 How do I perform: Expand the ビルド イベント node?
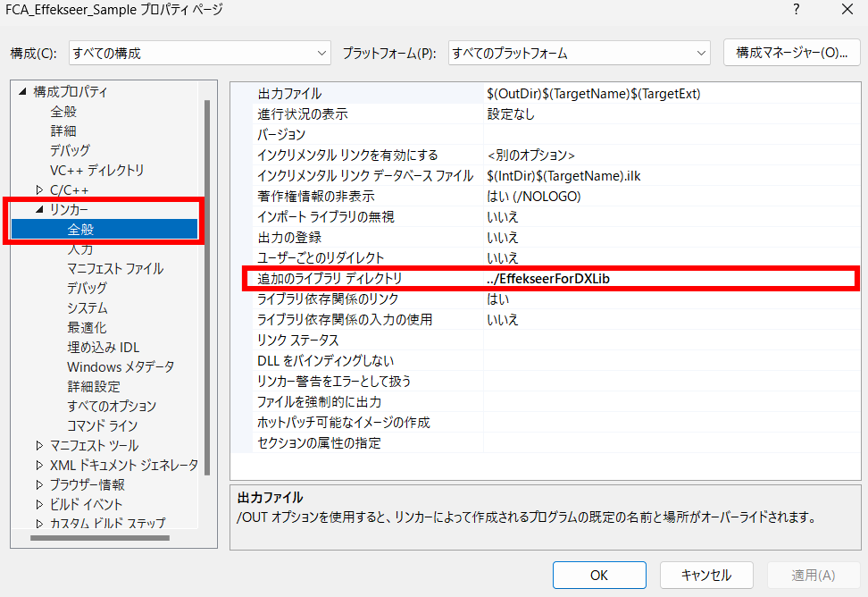tap(38, 503)
